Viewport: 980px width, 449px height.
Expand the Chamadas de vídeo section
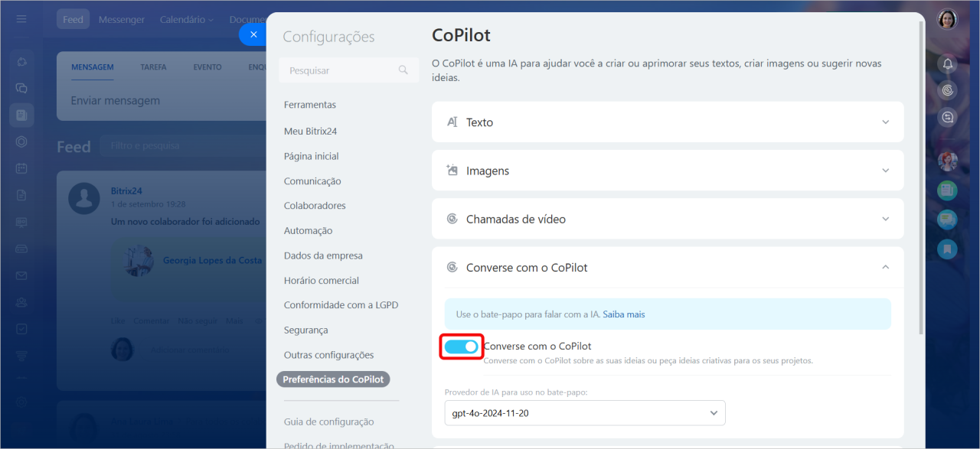click(668, 219)
